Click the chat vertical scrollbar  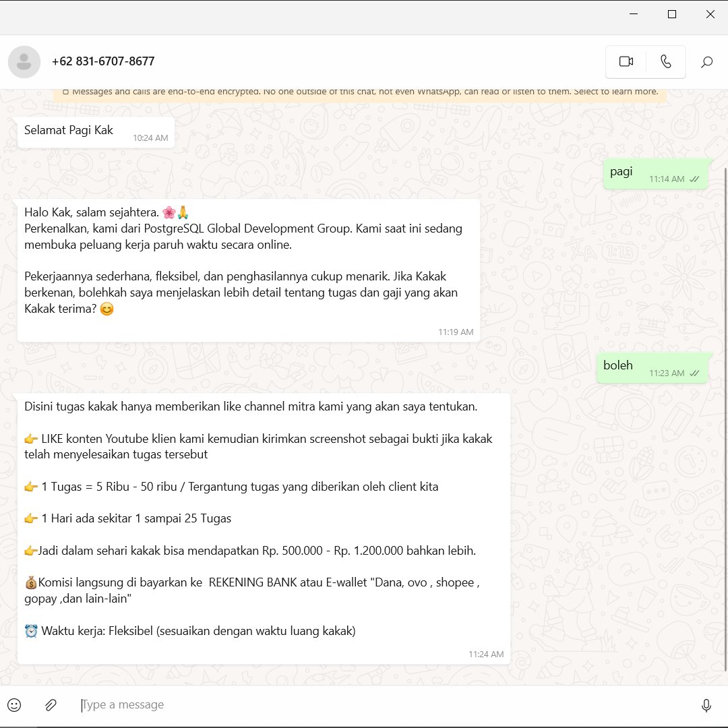click(726, 420)
